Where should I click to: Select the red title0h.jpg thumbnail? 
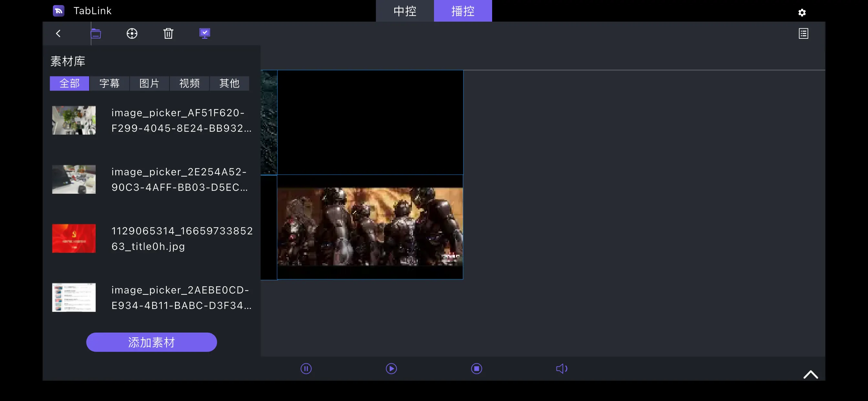[x=74, y=238]
